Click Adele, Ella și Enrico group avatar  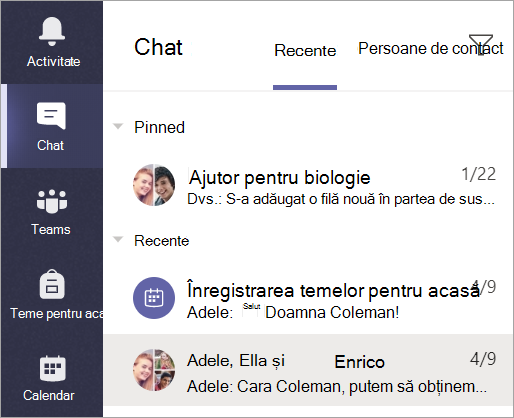point(154,370)
